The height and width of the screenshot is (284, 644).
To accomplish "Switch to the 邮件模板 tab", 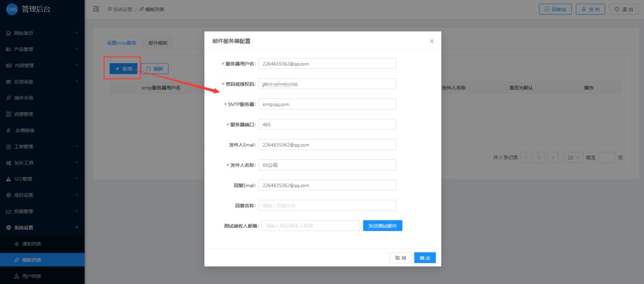I will 158,43.
